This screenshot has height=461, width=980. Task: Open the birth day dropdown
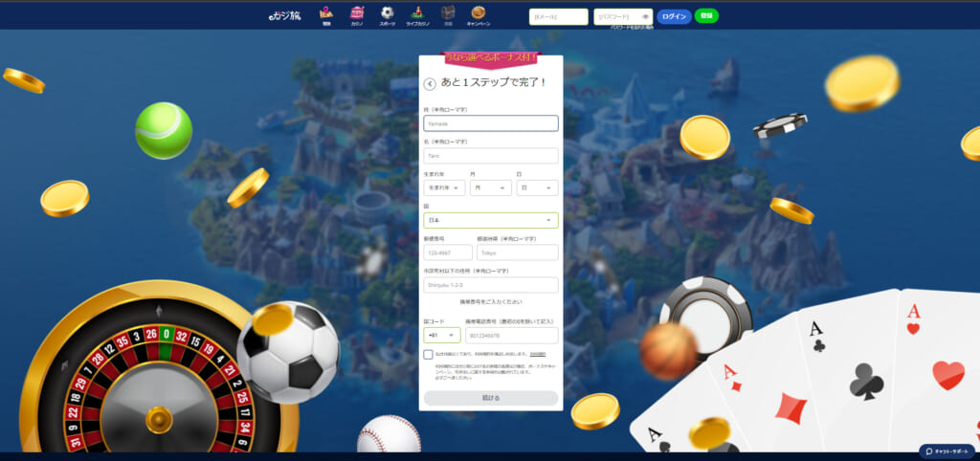[x=538, y=187]
